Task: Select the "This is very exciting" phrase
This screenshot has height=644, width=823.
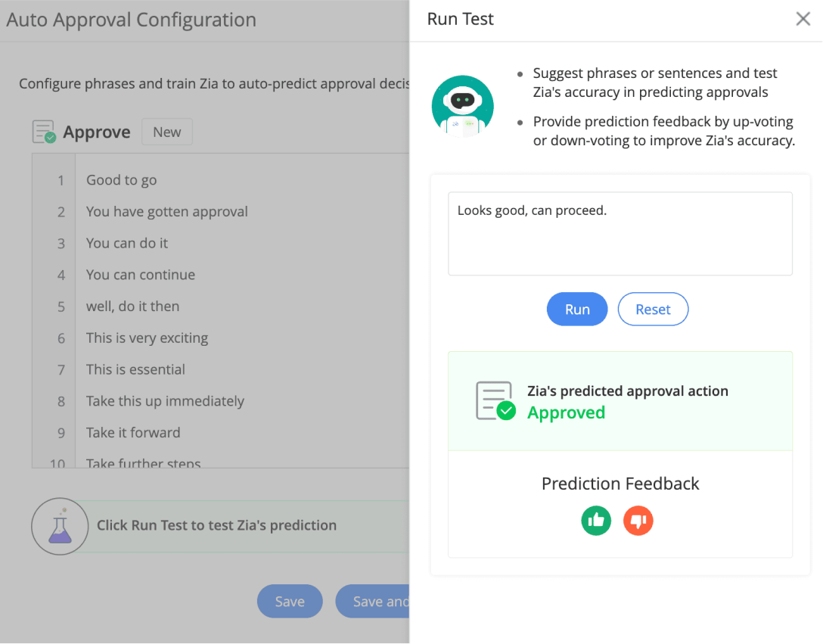Action: pos(147,338)
